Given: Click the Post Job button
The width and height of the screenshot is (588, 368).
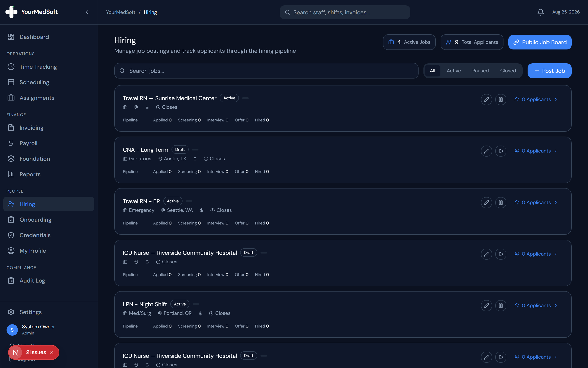Looking at the screenshot, I should pos(550,71).
